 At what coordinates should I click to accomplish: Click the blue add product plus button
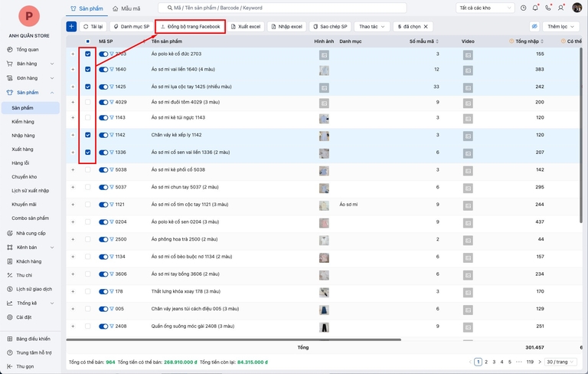(x=71, y=26)
